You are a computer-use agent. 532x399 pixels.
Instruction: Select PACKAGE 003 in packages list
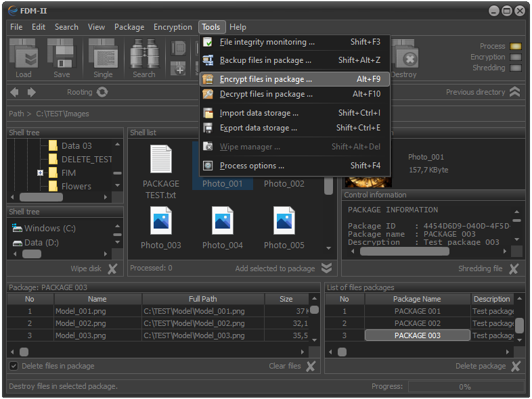[418, 335]
